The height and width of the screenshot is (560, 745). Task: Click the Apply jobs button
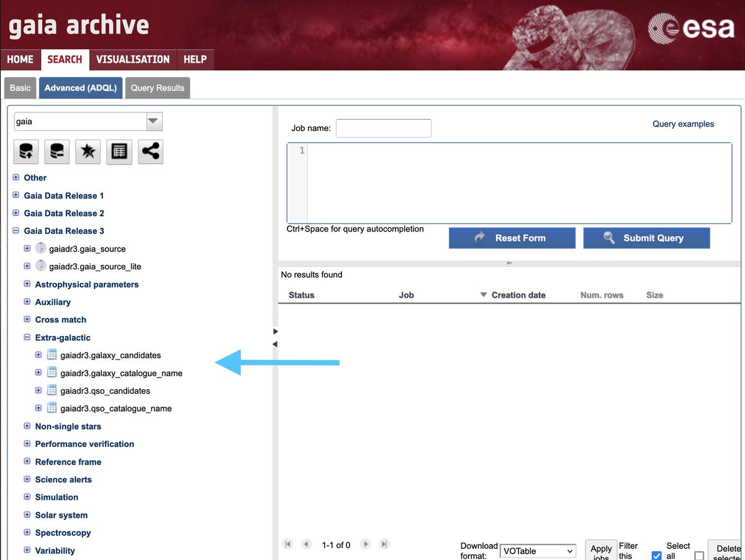tap(601, 549)
